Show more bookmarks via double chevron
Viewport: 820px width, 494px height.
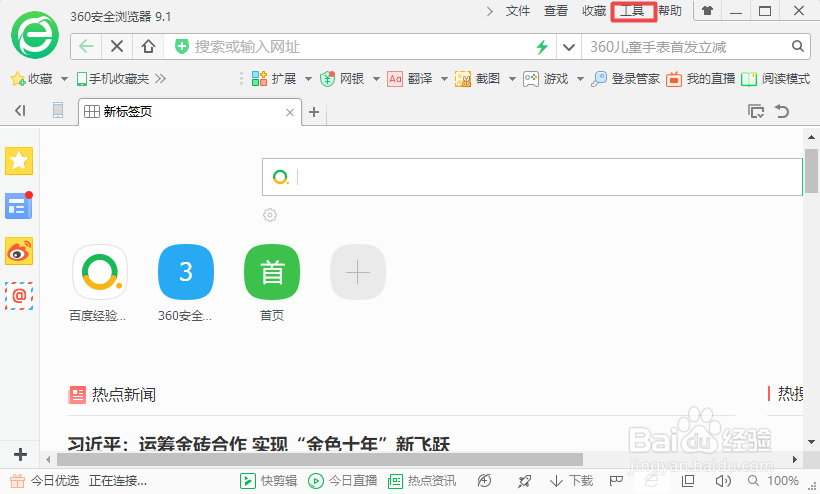point(160,79)
